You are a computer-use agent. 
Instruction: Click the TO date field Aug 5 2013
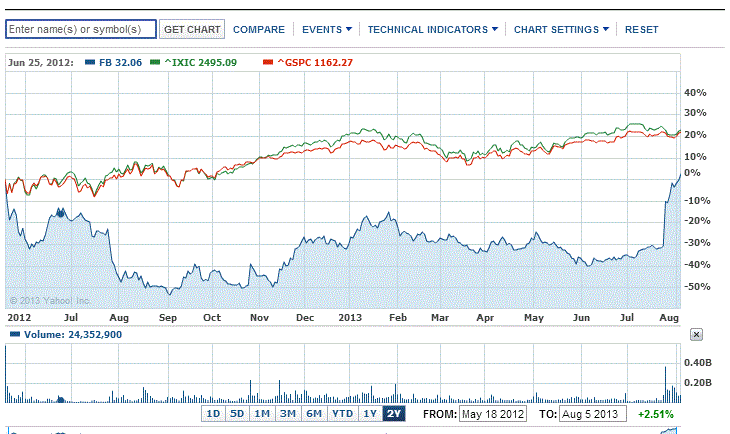coord(593,414)
